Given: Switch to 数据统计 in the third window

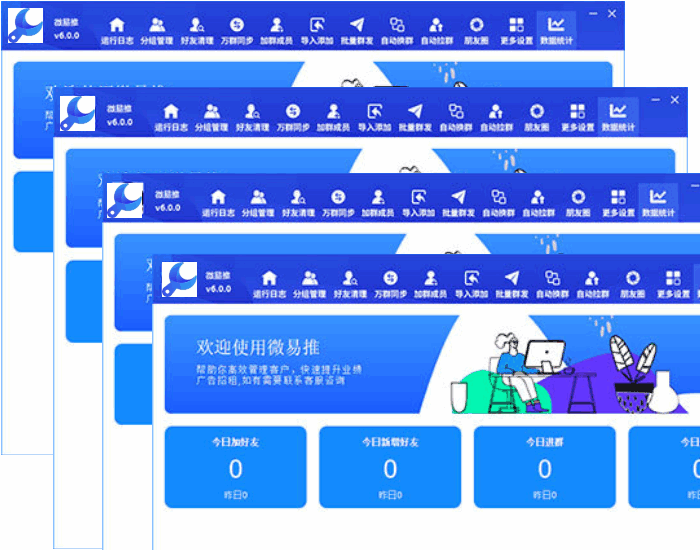Looking at the screenshot, I should [x=658, y=203].
